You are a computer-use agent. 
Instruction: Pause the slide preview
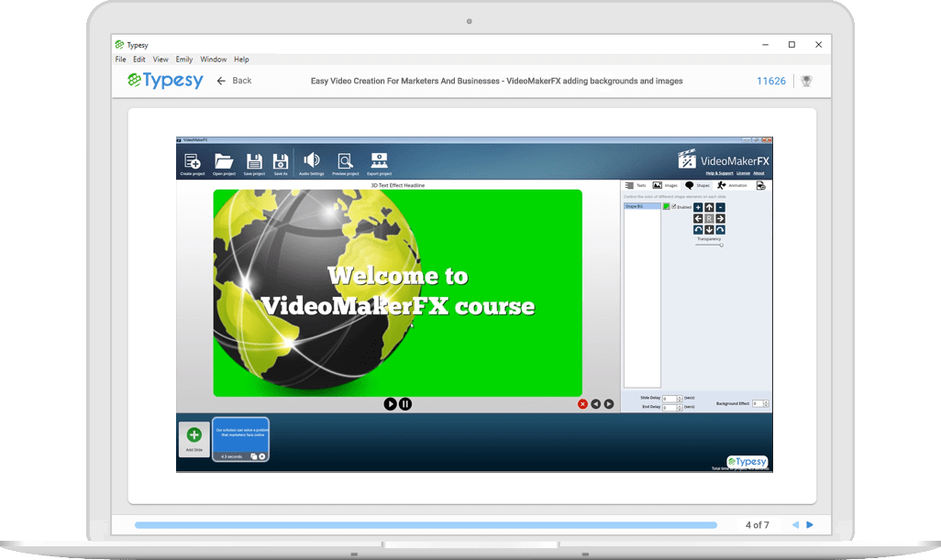405,404
